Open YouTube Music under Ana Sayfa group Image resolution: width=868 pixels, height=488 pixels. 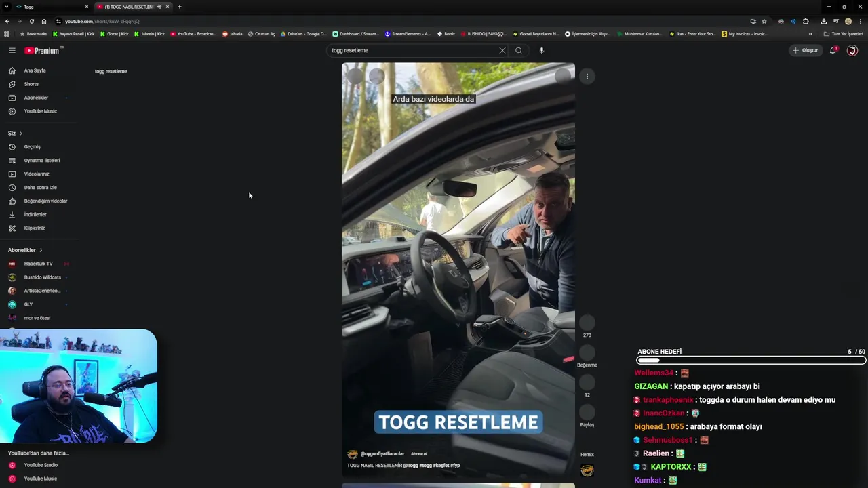(x=41, y=111)
